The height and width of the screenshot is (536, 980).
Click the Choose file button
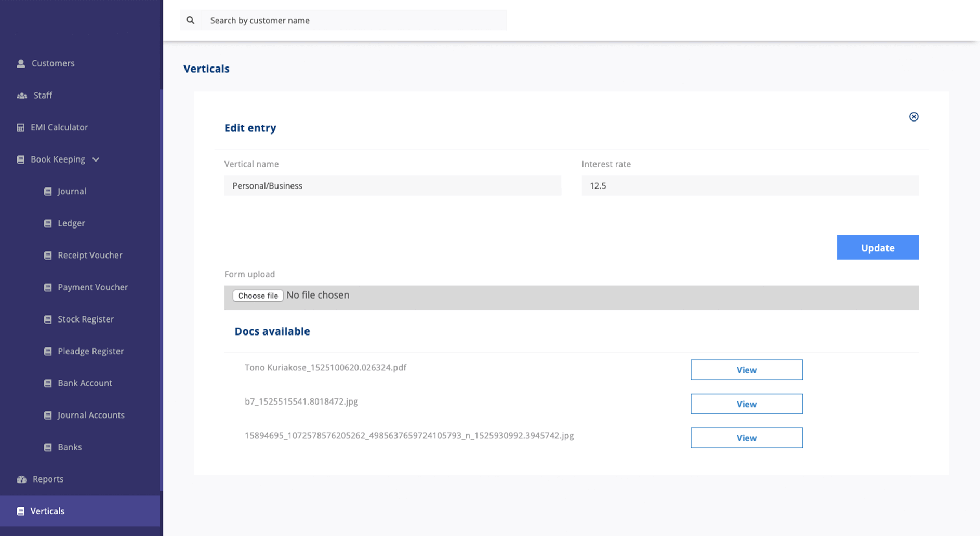point(258,296)
